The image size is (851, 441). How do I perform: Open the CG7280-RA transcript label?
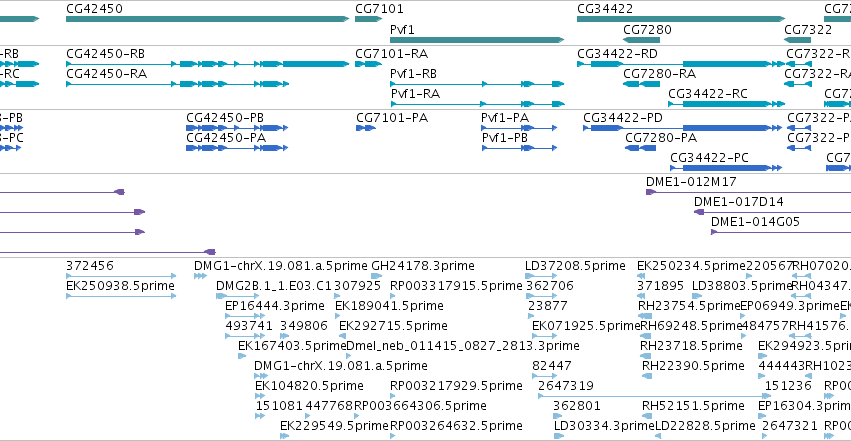[660, 74]
